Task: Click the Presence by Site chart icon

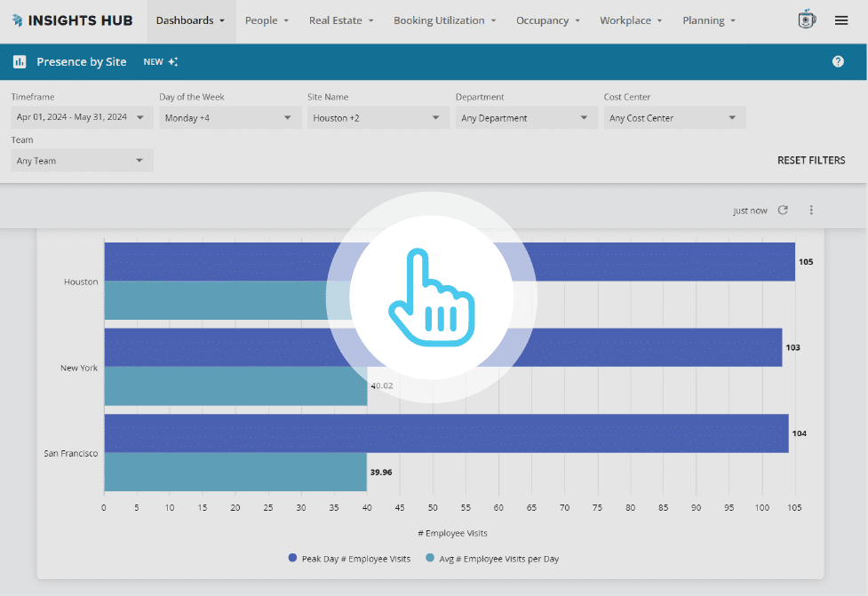Action: (20, 62)
